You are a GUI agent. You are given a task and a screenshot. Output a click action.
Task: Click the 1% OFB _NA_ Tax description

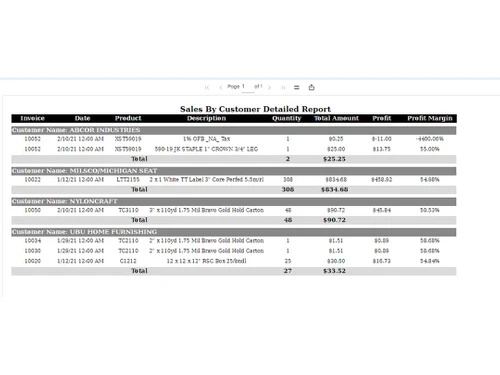point(206,139)
